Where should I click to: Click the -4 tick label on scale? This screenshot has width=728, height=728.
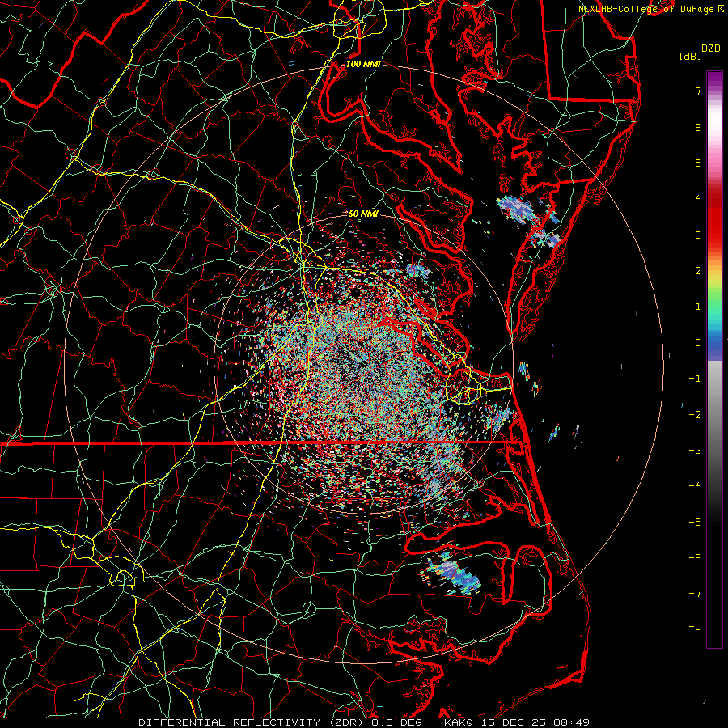pos(695,486)
